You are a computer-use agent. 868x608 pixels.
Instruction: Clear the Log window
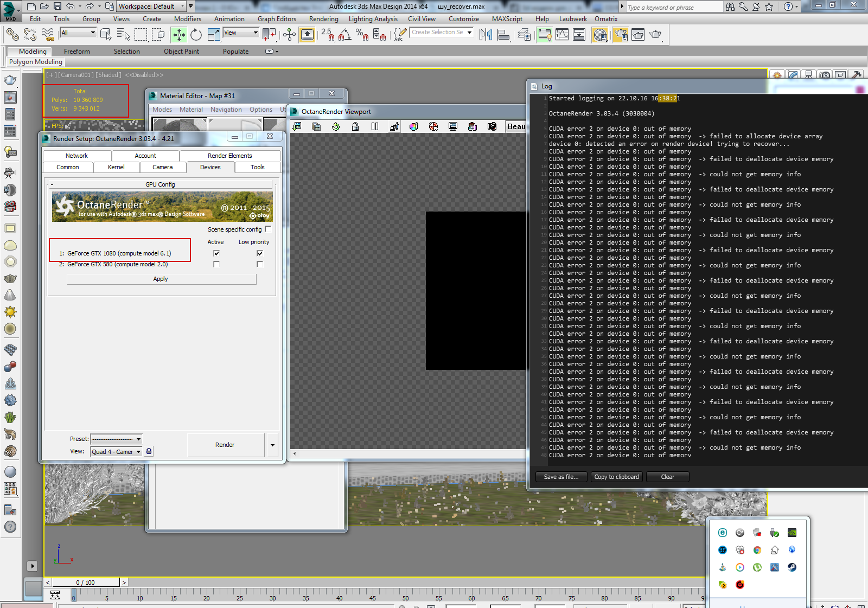[x=668, y=477]
